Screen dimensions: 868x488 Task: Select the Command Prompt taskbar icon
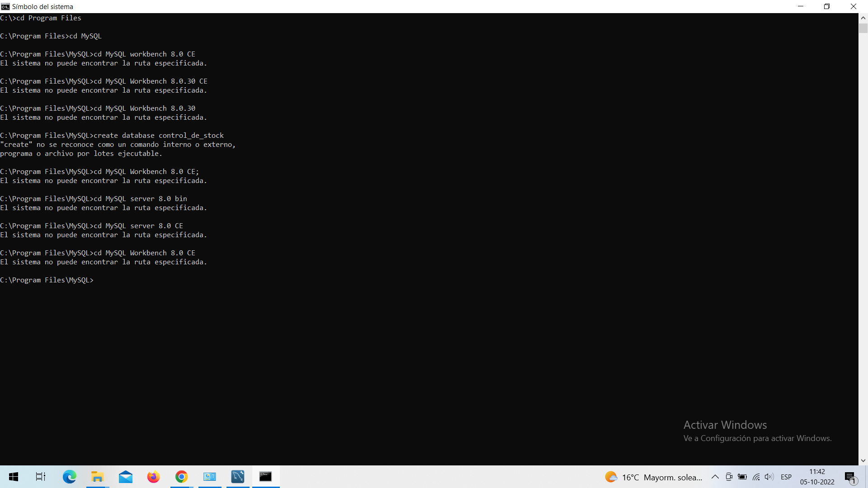pos(265,477)
